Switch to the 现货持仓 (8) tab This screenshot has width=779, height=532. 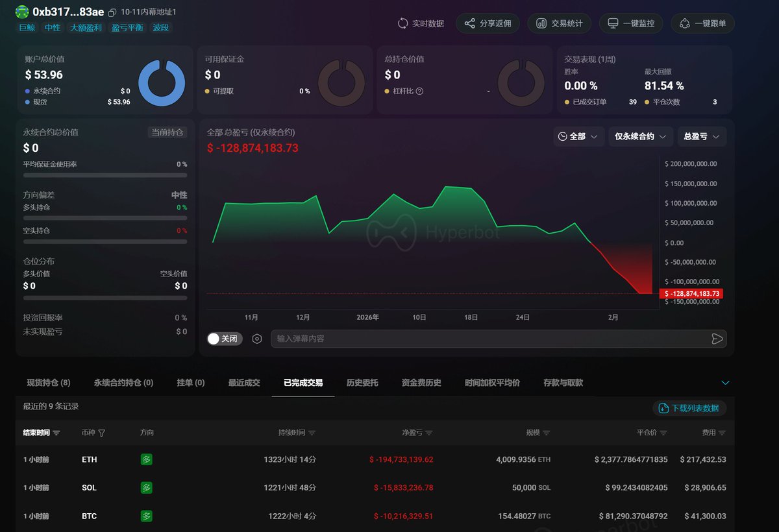click(x=49, y=383)
